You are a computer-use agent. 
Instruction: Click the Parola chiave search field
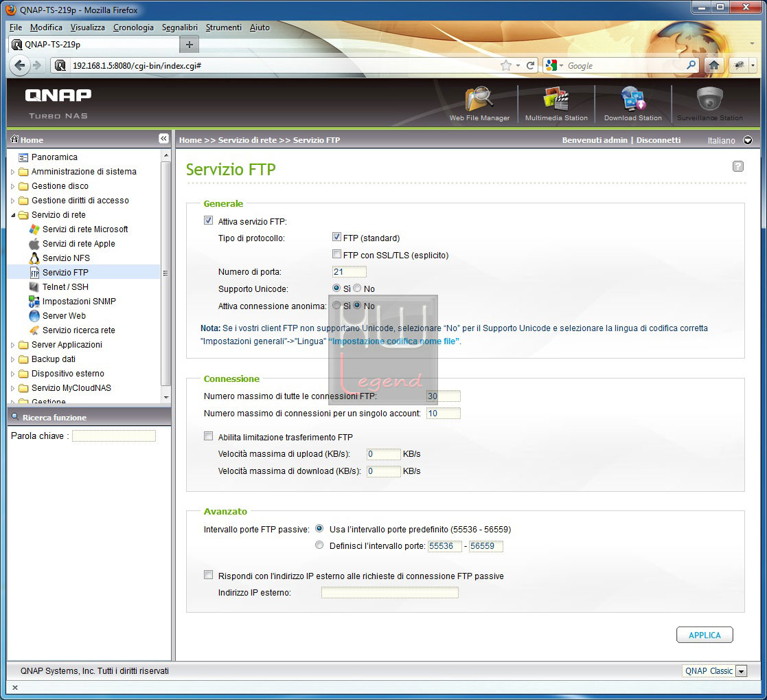click(x=114, y=436)
